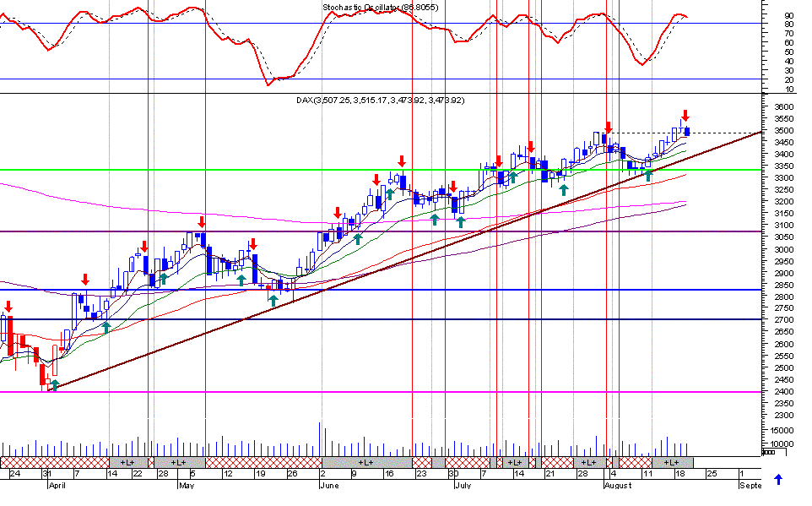Click the 20 level on the stochastic axis
The width and height of the screenshot is (812, 506).
[789, 80]
